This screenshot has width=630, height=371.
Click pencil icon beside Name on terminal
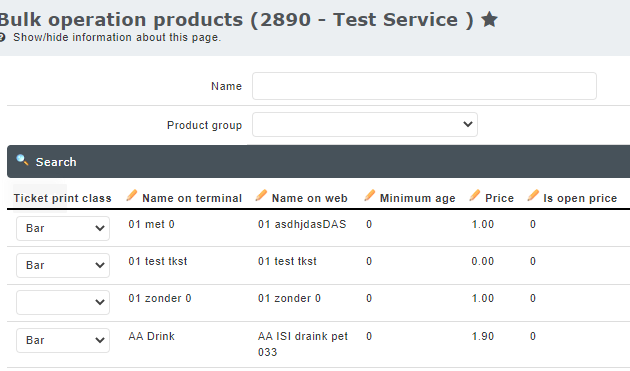tap(131, 195)
